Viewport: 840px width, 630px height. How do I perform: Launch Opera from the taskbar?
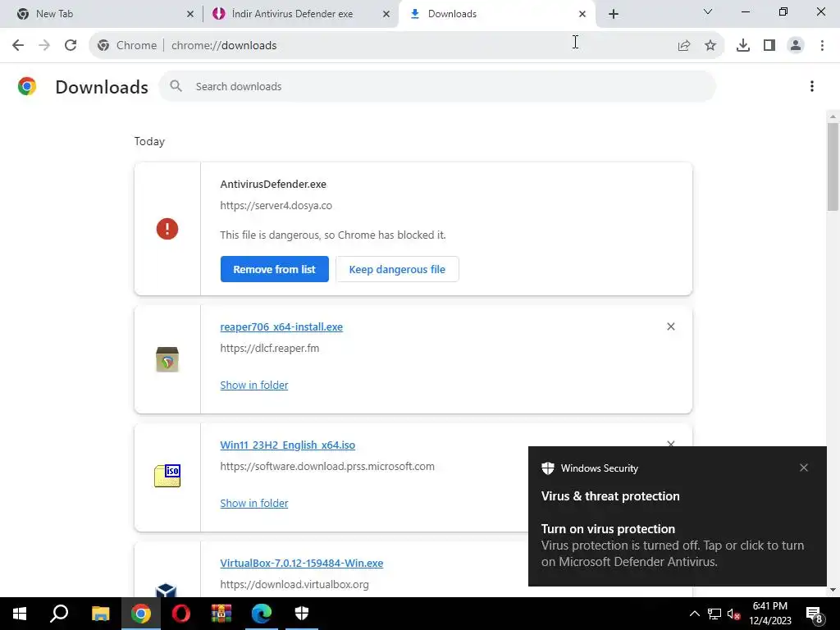181,614
